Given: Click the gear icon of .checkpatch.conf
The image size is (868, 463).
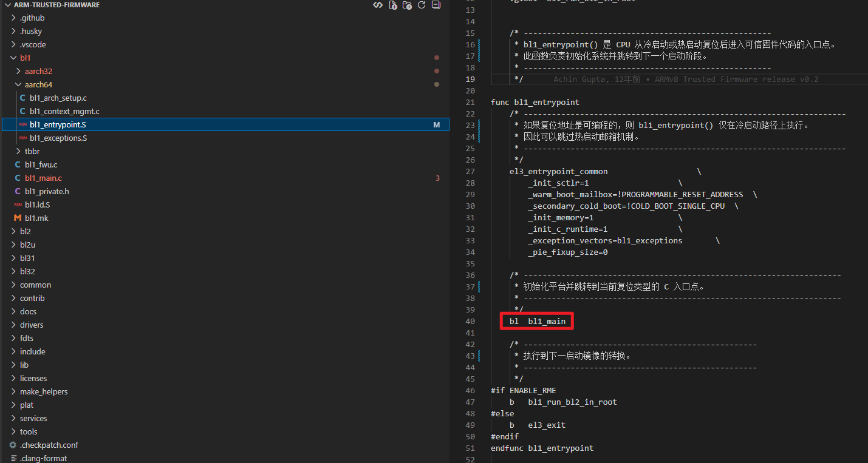Looking at the screenshot, I should point(13,445).
